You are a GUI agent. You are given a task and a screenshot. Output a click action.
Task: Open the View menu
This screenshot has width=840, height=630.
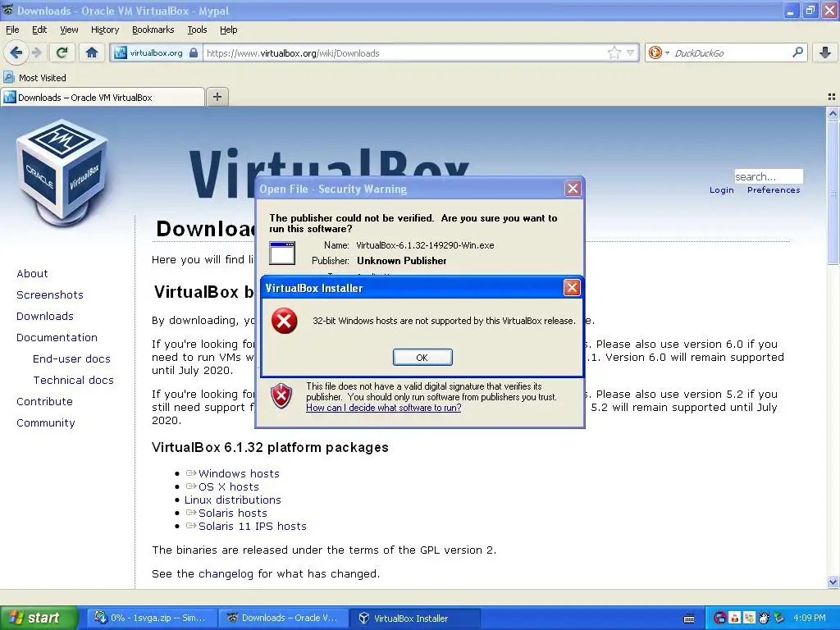[69, 30]
